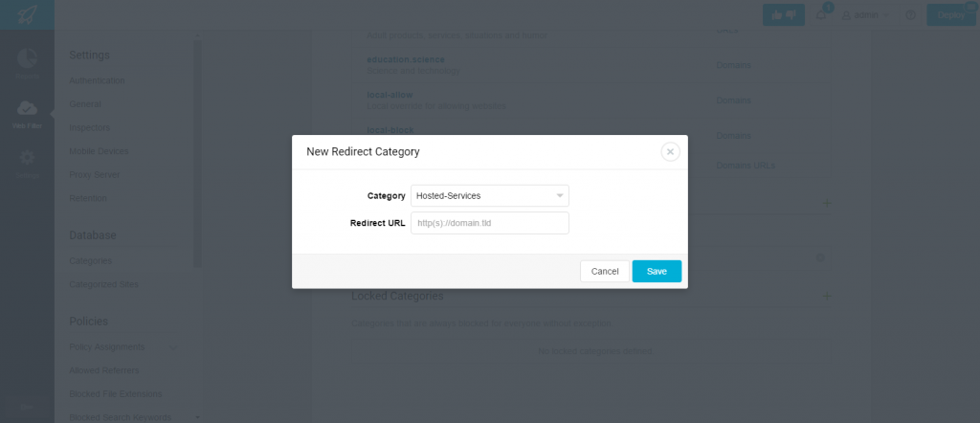Open the Reports pie chart icon
The height and width of the screenshot is (423, 980).
coord(27,58)
